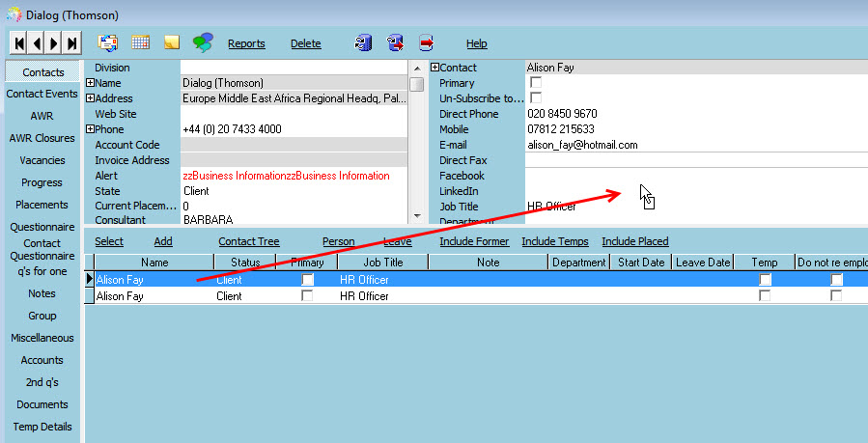Open the email envelope toolbar icon
868x443 pixels.
pyautogui.click(x=108, y=43)
